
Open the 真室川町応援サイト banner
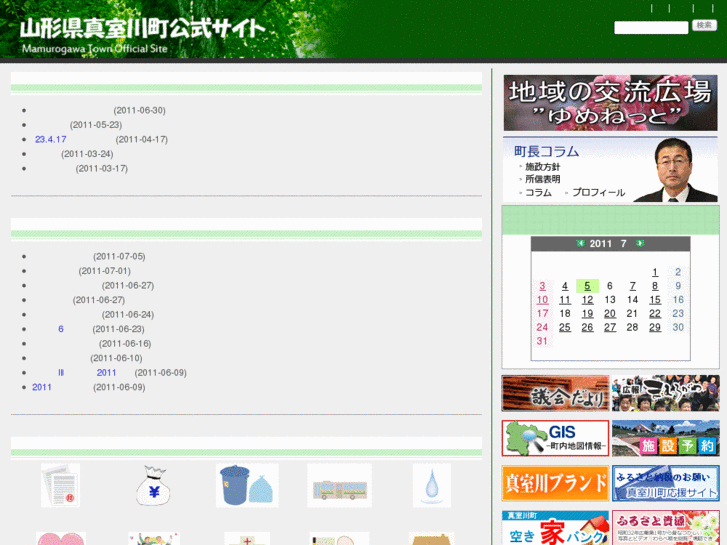tap(665, 483)
